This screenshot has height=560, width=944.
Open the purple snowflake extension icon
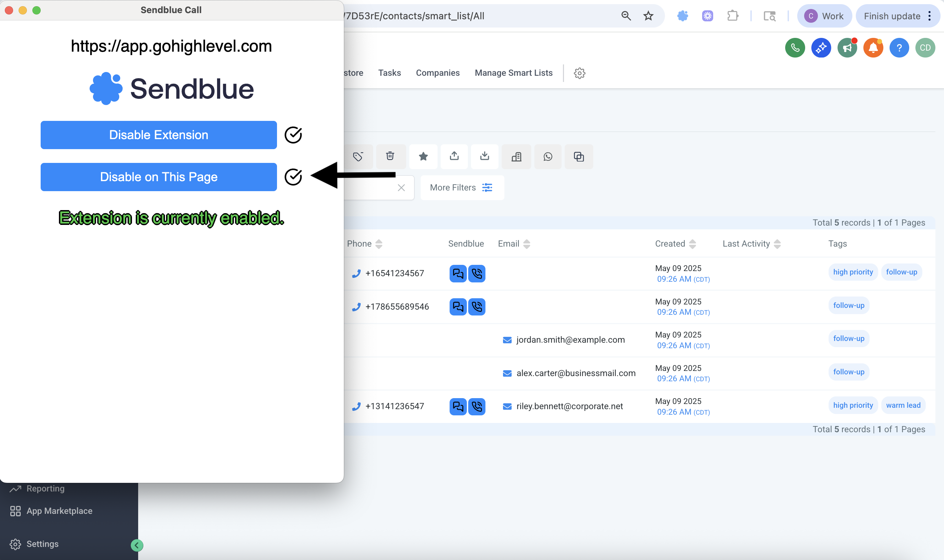[x=707, y=16]
